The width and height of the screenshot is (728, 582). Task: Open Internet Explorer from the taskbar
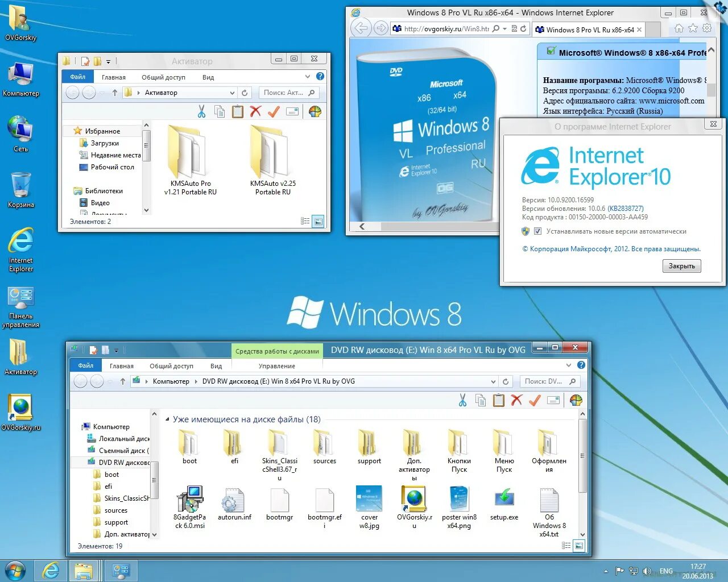(51, 571)
